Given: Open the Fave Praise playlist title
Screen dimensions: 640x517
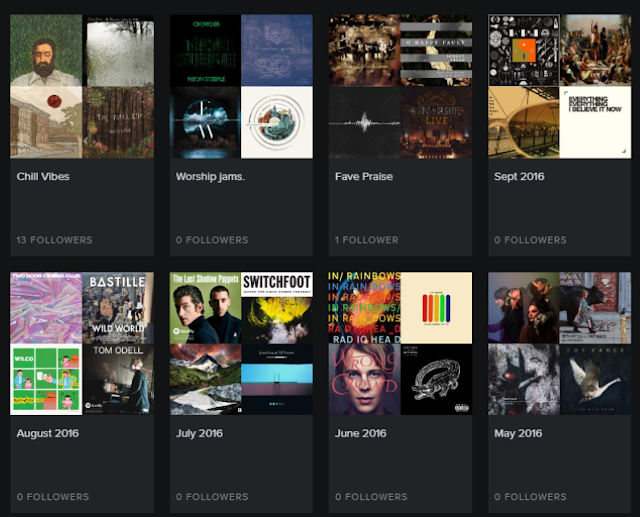Looking at the screenshot, I should click(x=364, y=177).
